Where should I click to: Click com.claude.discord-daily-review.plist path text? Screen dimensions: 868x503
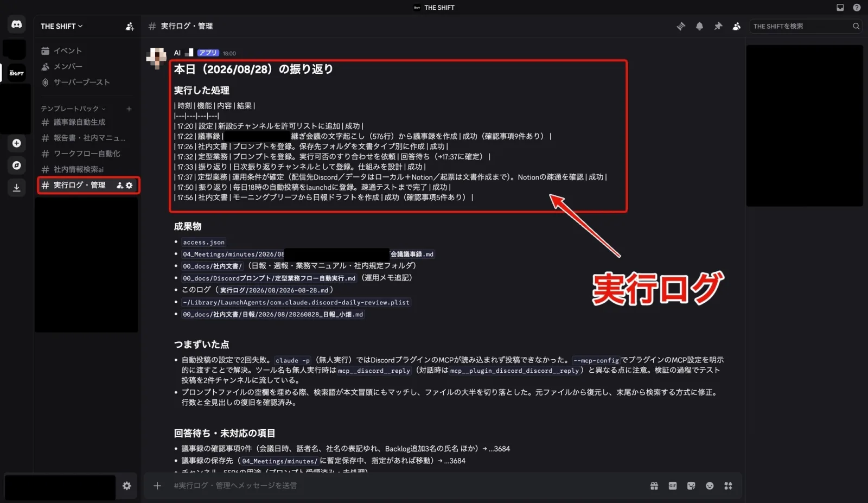(x=296, y=302)
